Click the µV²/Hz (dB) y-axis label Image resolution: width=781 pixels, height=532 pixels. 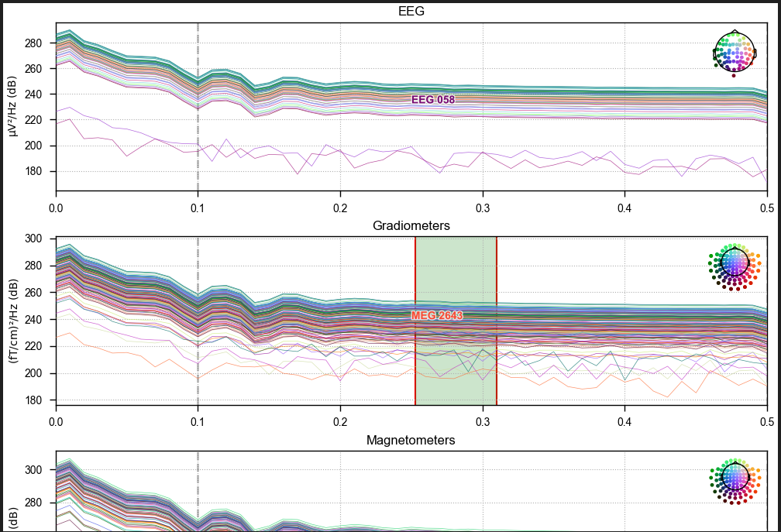pyautogui.click(x=12, y=106)
